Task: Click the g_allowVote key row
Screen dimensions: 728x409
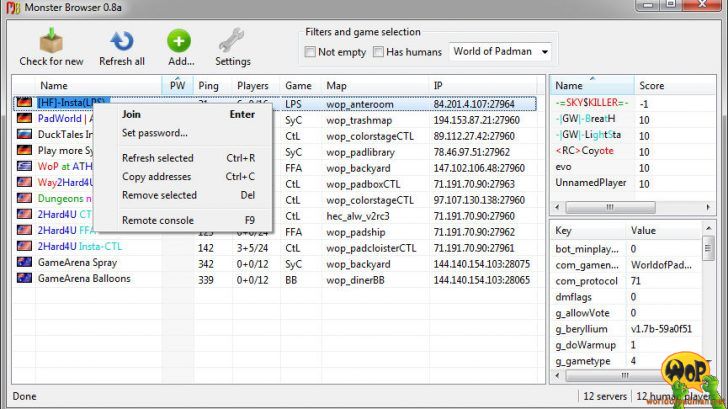Action: pyautogui.click(x=626, y=313)
